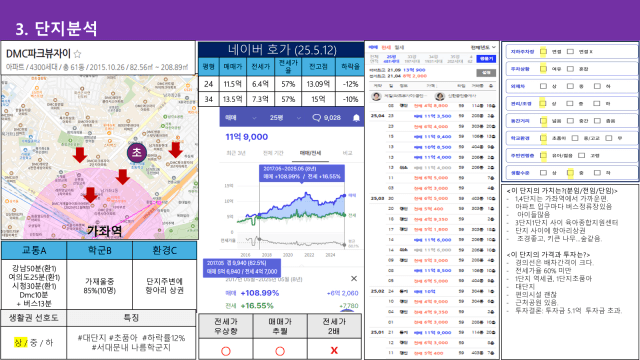Close the chart period summary with X
640x360 pixels.
(354, 278)
